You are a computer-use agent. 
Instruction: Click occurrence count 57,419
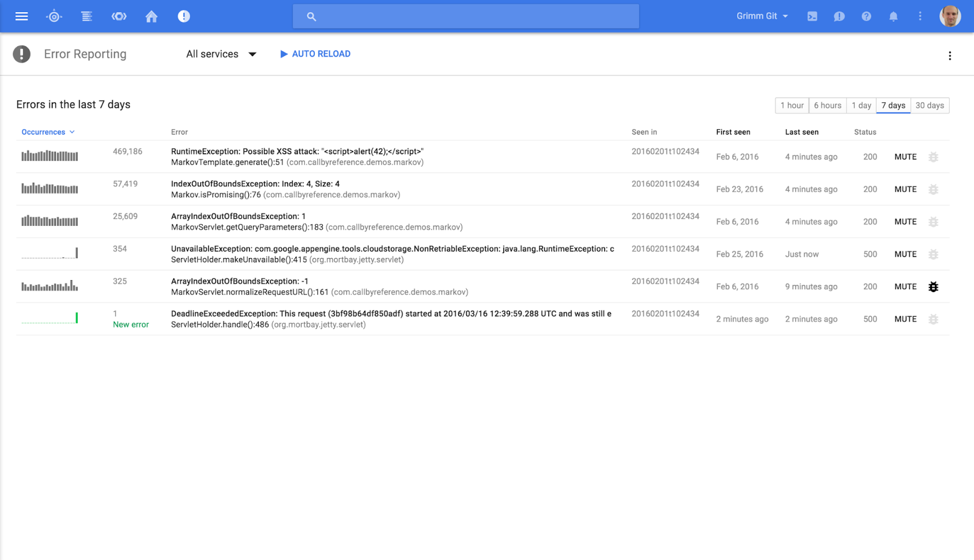(x=125, y=184)
